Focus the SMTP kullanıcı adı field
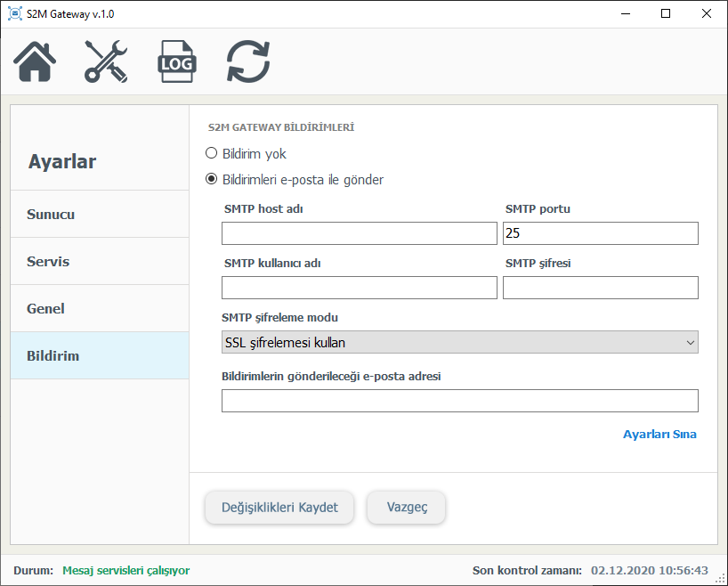The image size is (728, 586). point(359,288)
